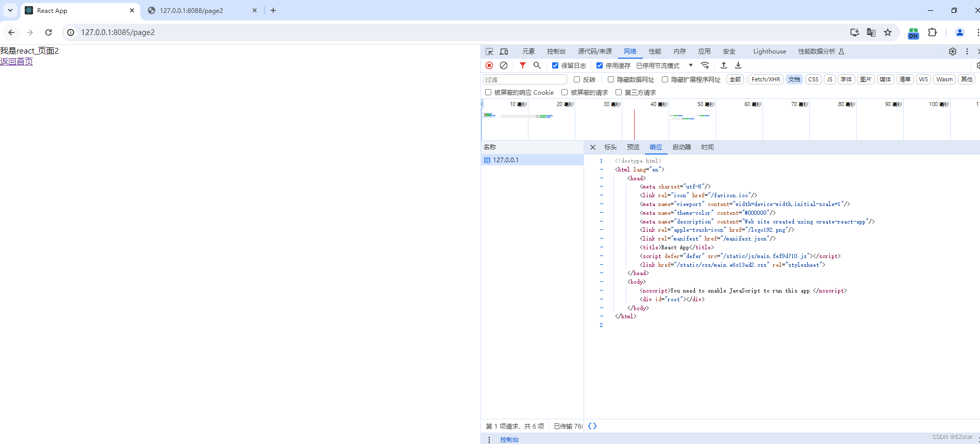Click install app icon in address bar
This screenshot has height=444, width=980.
click(855, 32)
